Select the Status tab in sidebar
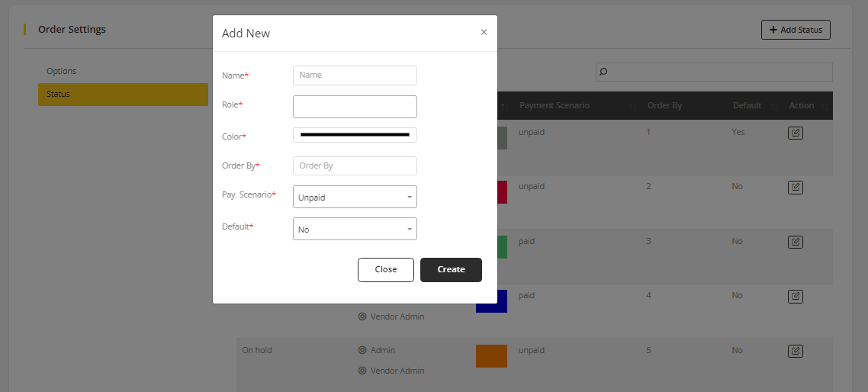The image size is (868, 392). coord(122,95)
